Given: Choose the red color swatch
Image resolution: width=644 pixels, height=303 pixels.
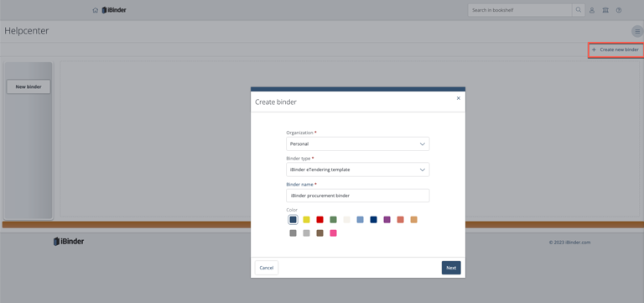Looking at the screenshot, I should tap(320, 220).
